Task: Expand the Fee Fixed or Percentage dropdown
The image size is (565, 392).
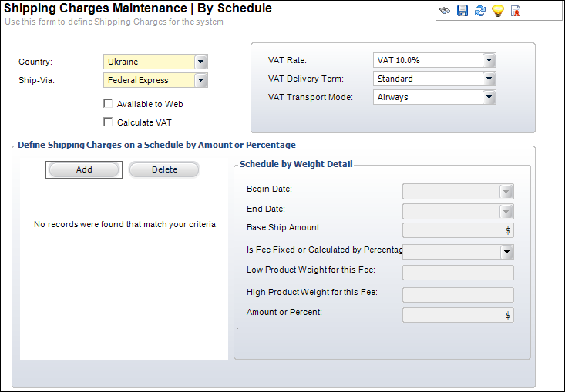Action: click(506, 251)
